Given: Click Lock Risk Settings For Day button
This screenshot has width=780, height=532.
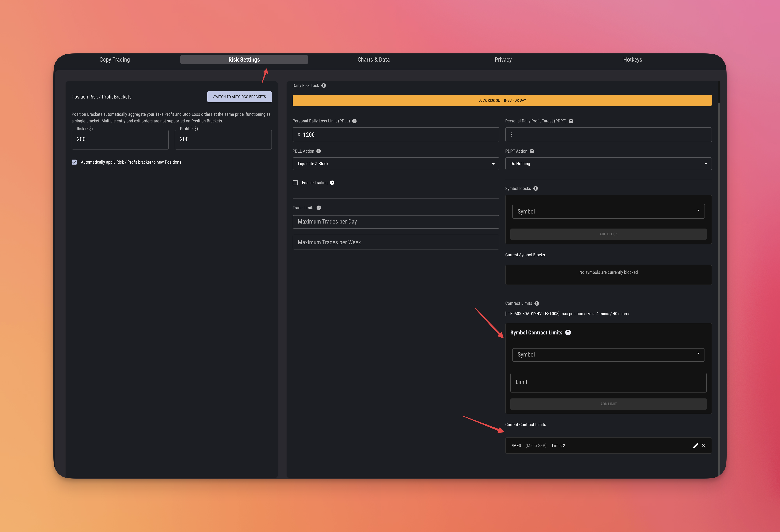Looking at the screenshot, I should pos(502,100).
